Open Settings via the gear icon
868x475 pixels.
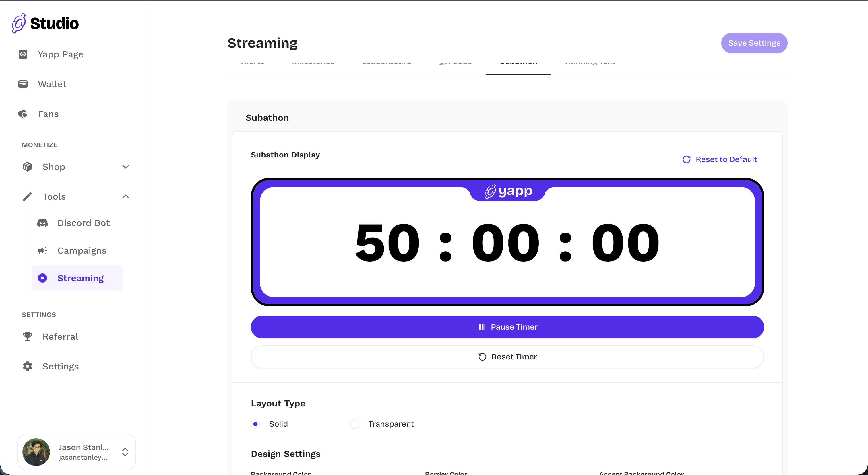point(27,366)
